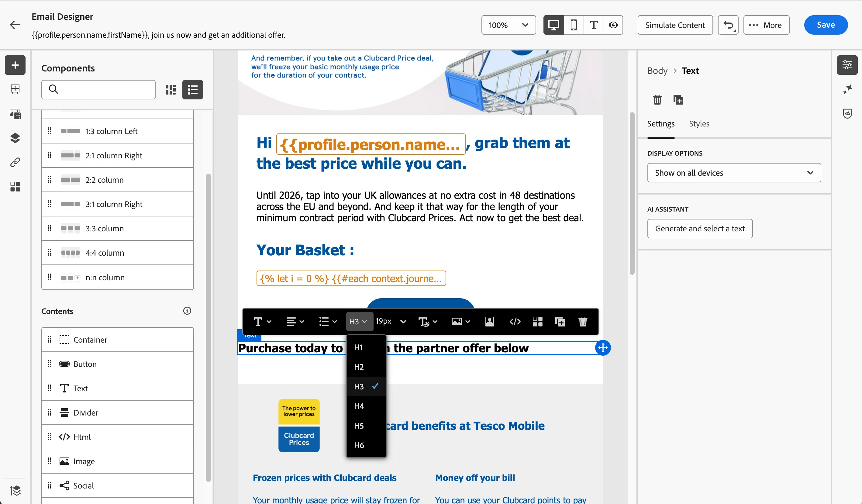Open text formatting dropdown in toolbar
The image size is (862, 504).
(x=262, y=322)
